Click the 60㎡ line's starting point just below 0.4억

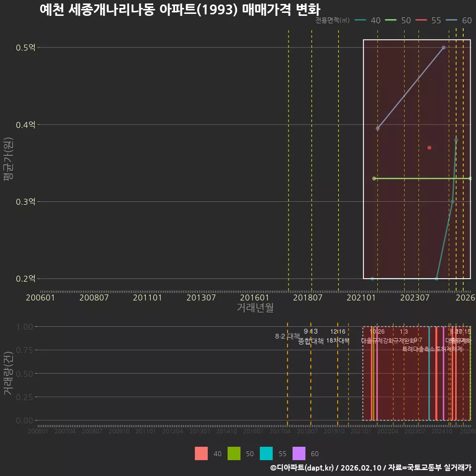pos(378,128)
